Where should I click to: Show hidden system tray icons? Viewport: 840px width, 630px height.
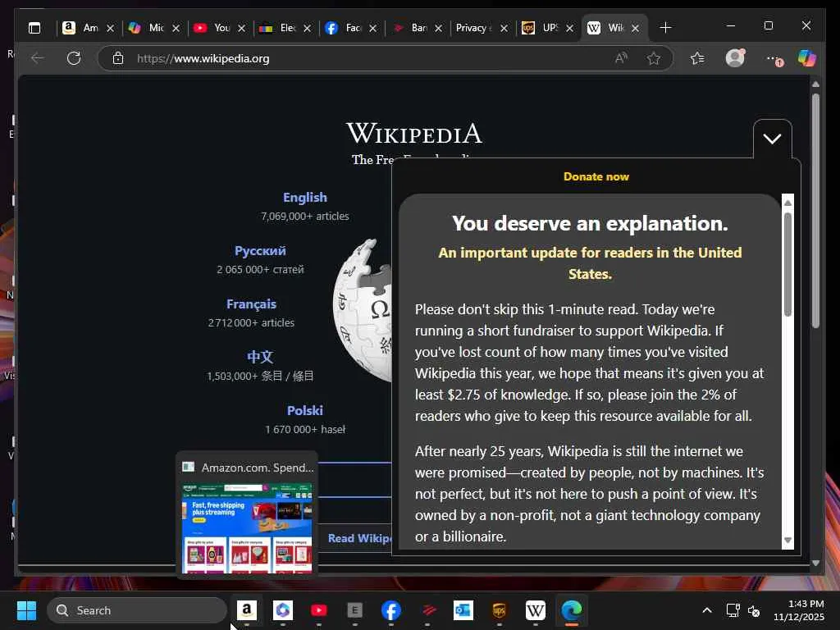click(707, 610)
